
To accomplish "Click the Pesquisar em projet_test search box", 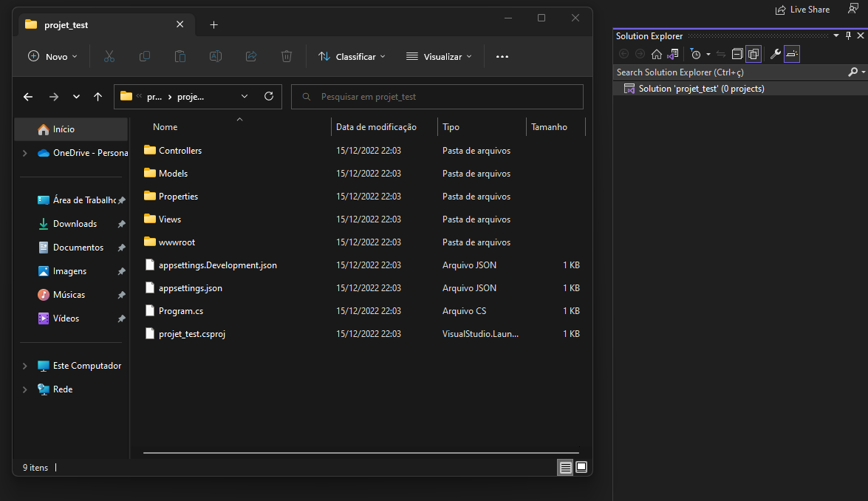I will pyautogui.click(x=437, y=97).
